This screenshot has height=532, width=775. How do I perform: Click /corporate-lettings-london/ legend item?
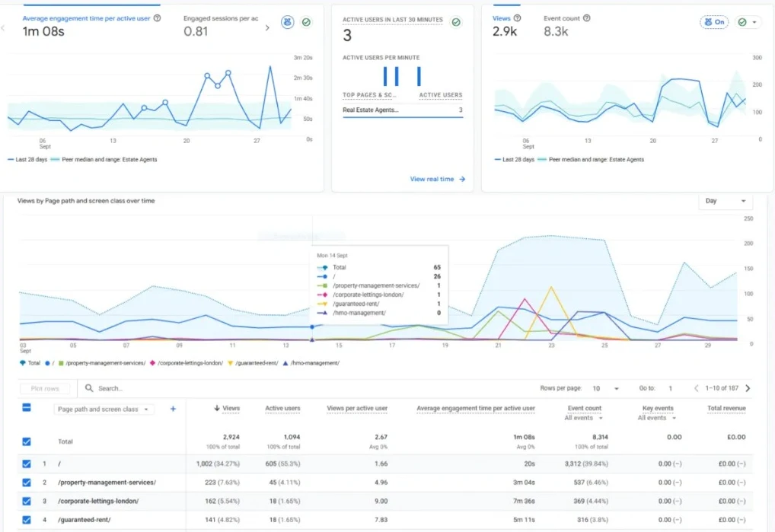tap(187, 363)
